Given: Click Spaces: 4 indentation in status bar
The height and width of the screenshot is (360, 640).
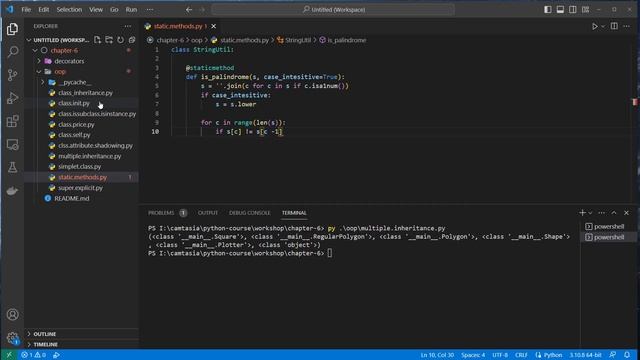Looking at the screenshot, I should [473, 355].
